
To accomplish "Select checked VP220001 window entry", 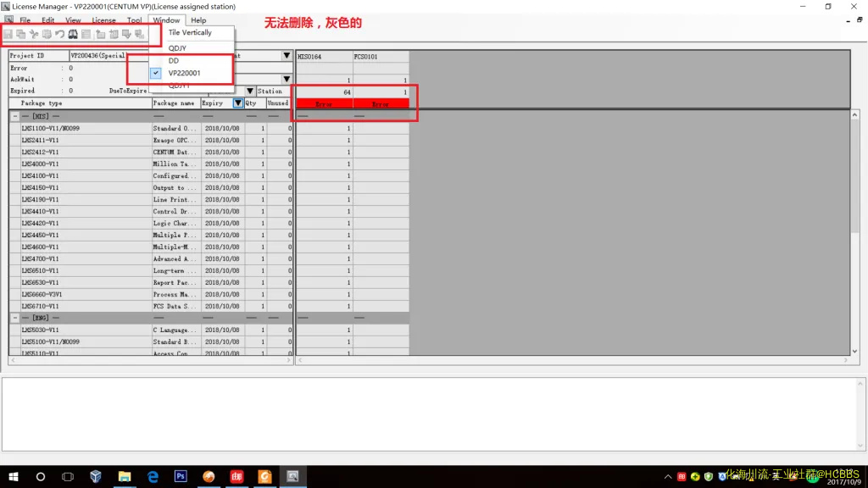I will (192, 73).
